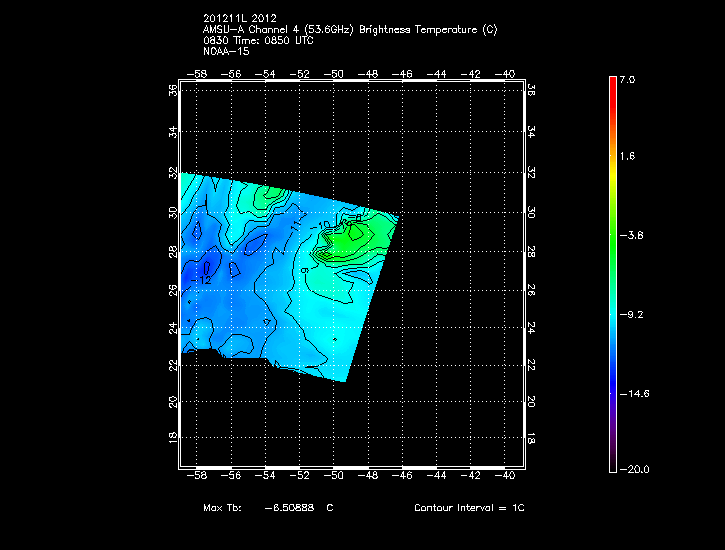The height and width of the screenshot is (550, 725).
Task: Select the red top of the color bar
Action: click(x=613, y=84)
